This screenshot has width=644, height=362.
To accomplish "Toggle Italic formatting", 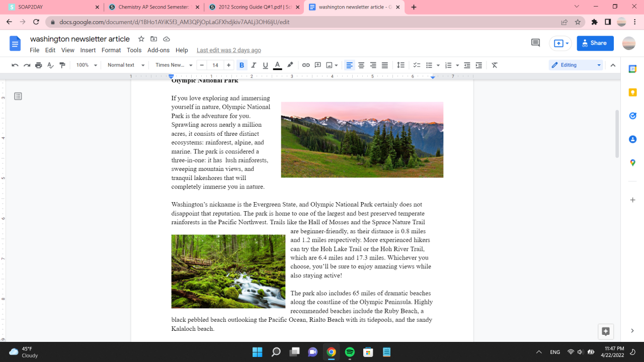I will click(x=254, y=65).
